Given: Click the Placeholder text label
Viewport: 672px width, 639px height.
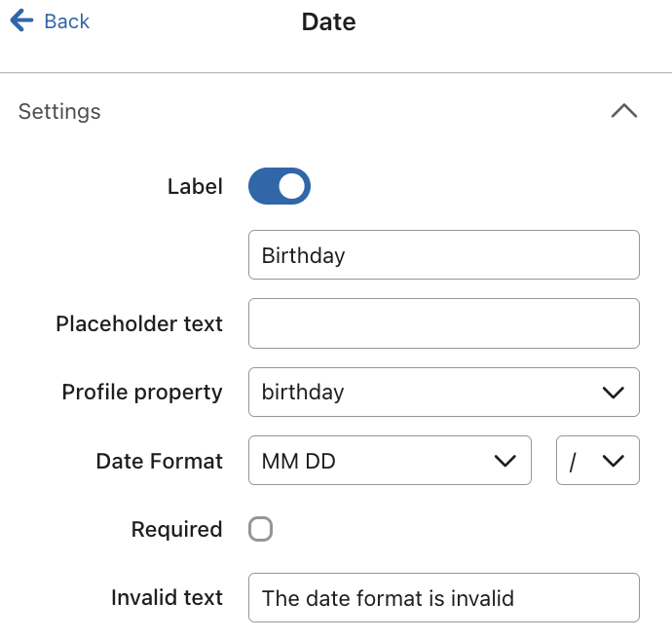Looking at the screenshot, I should [x=139, y=323].
